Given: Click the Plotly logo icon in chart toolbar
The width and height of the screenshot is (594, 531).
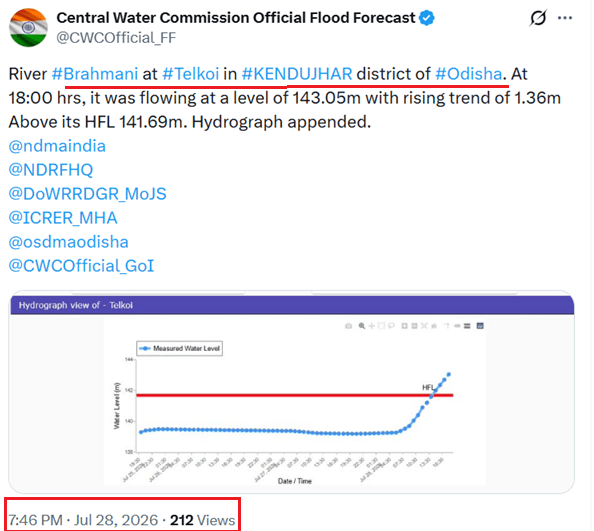Looking at the screenshot, I should point(480,326).
